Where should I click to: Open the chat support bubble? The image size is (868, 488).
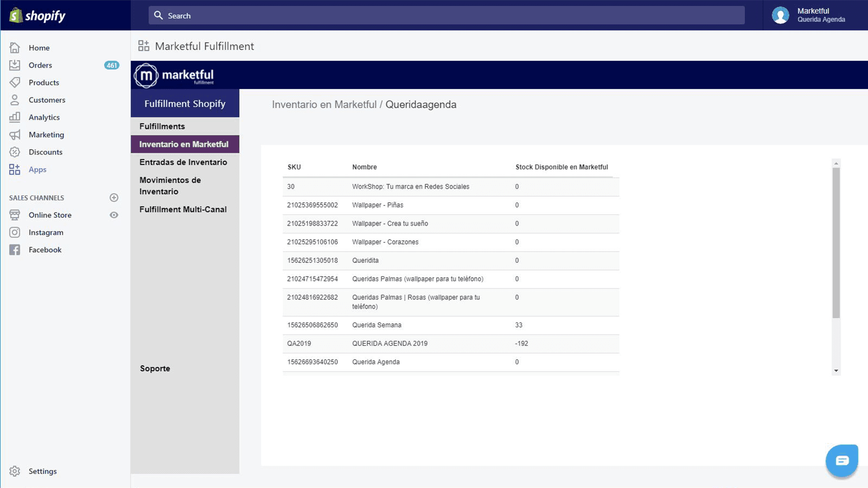click(x=841, y=460)
